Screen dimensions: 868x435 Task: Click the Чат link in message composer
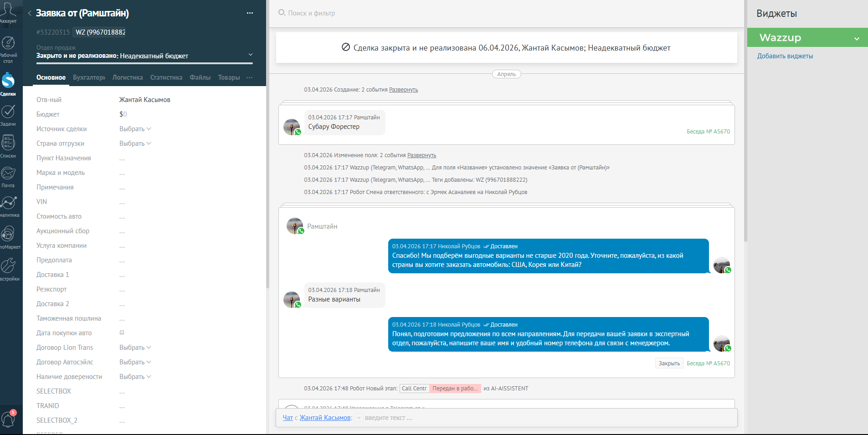pyautogui.click(x=288, y=418)
